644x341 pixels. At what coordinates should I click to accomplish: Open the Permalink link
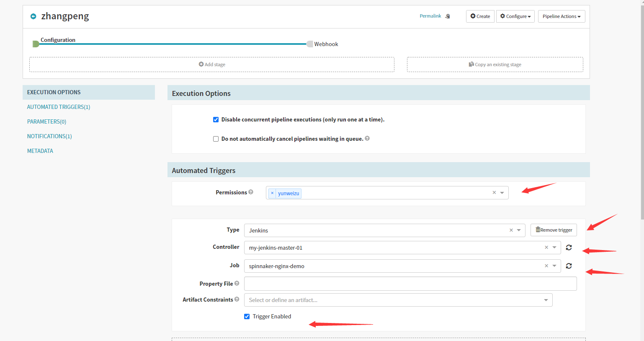430,16
